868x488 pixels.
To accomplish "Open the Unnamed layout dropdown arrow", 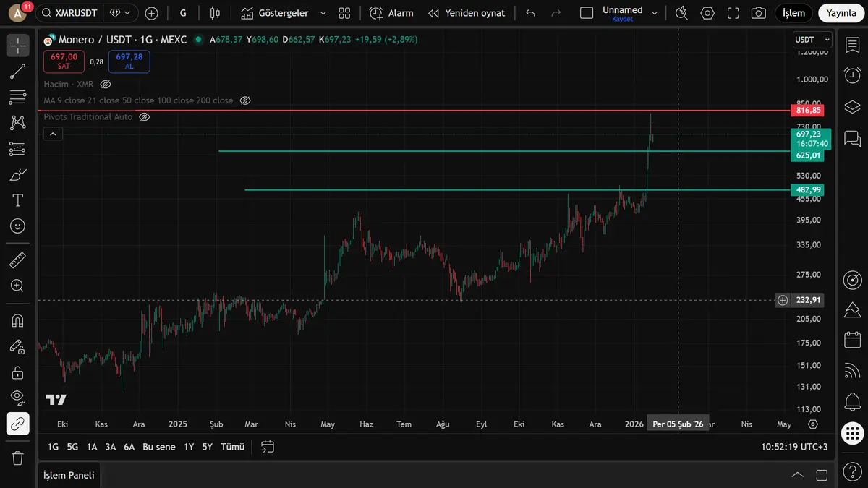I will pos(655,13).
